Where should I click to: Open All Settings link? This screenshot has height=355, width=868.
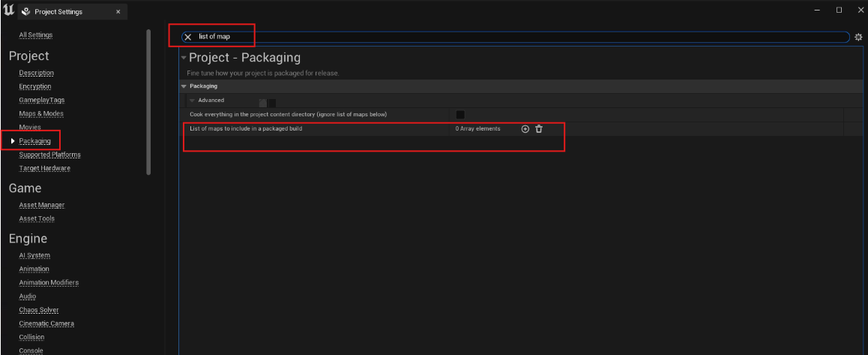pos(36,35)
